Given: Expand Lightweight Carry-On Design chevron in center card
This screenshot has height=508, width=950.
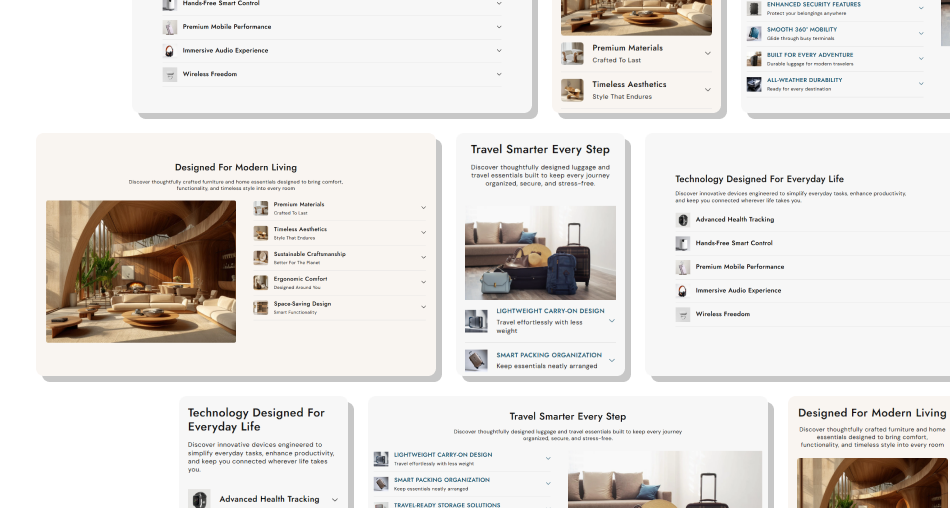Looking at the screenshot, I should (612, 321).
